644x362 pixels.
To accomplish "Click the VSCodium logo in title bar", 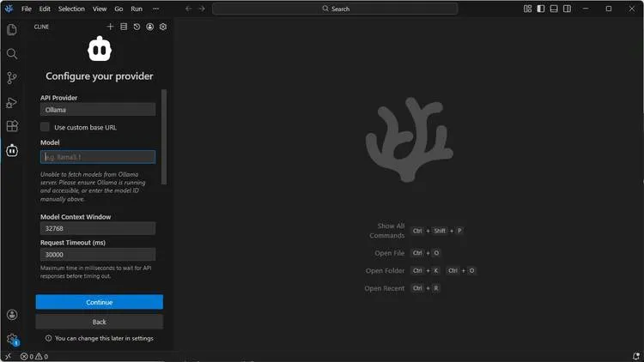I will click(x=9, y=9).
